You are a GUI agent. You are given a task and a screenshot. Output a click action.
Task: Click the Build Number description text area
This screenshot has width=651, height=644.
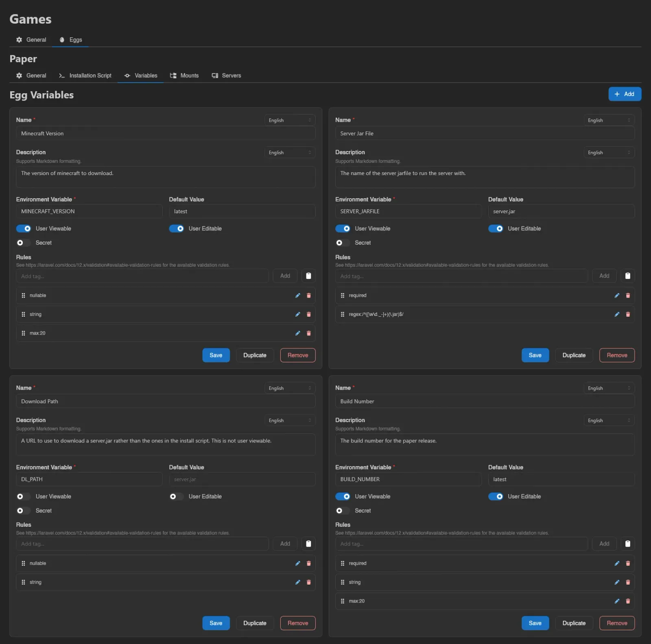(x=485, y=445)
